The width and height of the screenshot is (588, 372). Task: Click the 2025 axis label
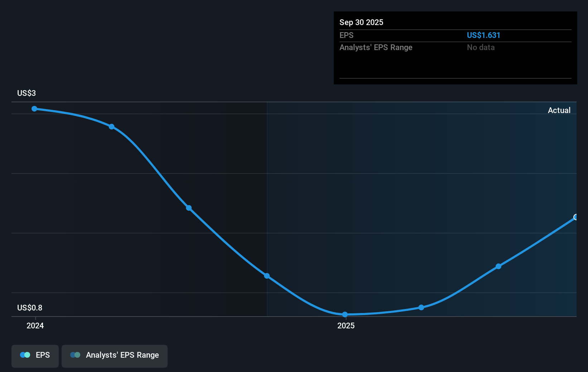346,325
